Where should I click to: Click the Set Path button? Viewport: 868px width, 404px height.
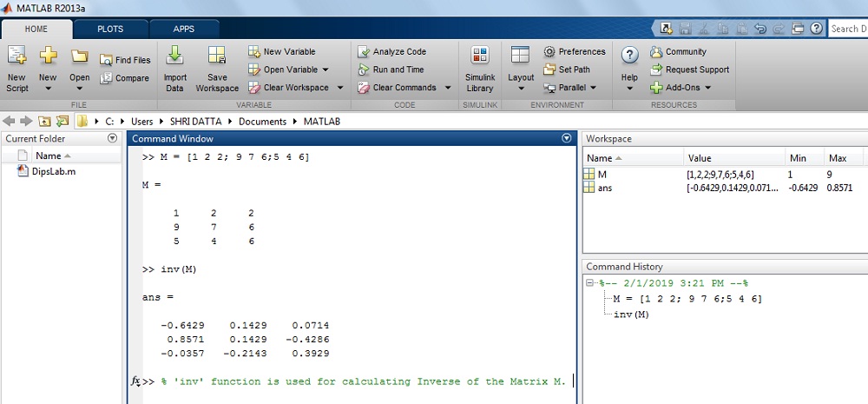[x=567, y=70]
